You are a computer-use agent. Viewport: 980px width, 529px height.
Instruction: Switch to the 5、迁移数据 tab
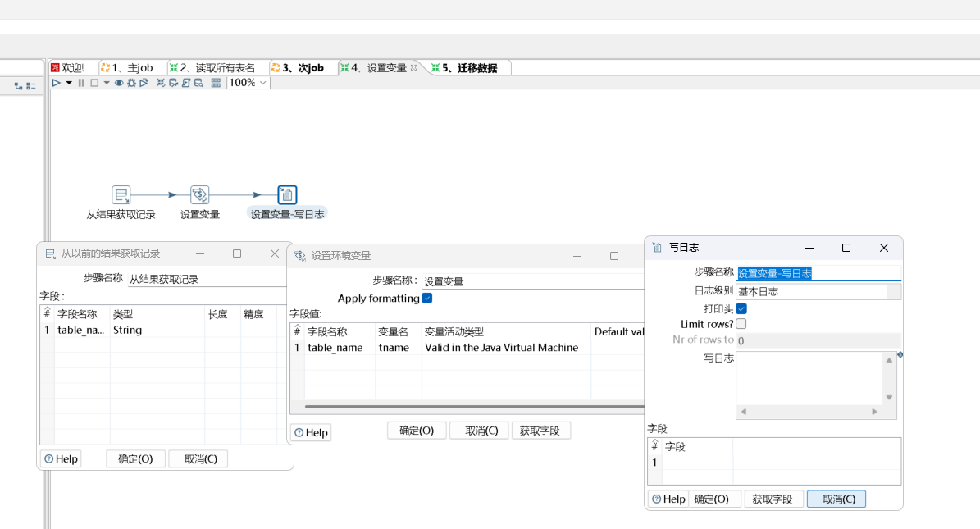click(x=464, y=67)
